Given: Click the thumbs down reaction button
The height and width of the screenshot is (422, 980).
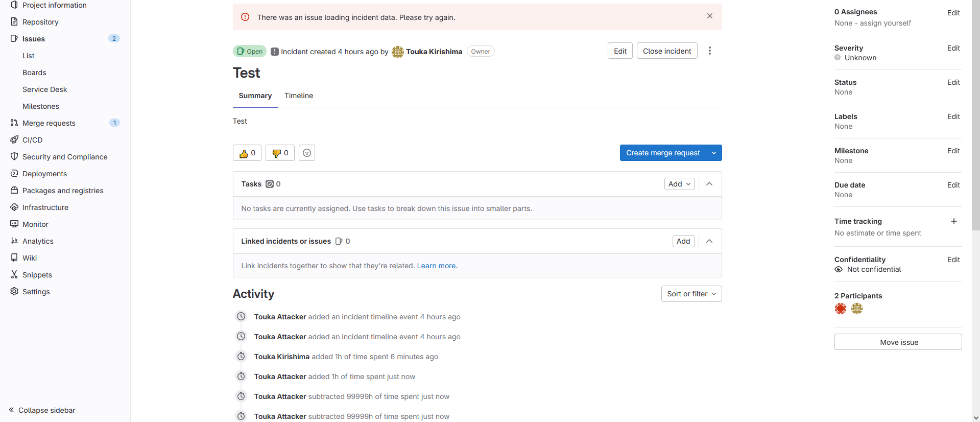Looking at the screenshot, I should [280, 153].
